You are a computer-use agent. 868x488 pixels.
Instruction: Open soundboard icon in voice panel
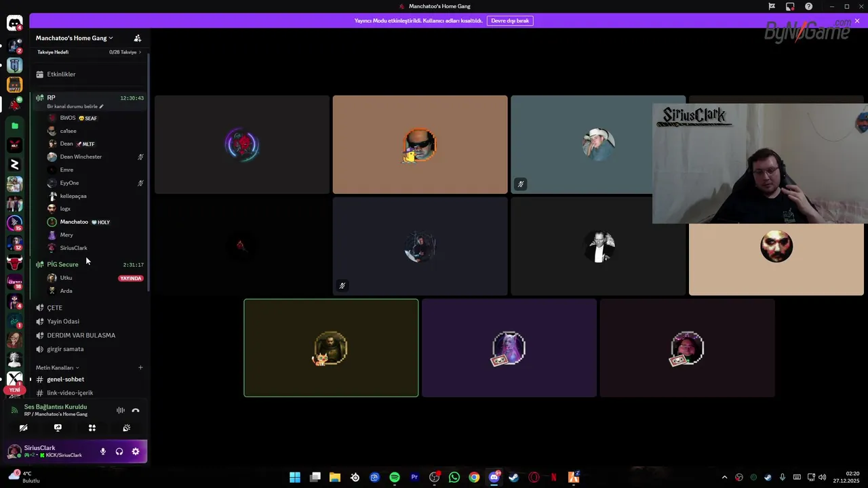pyautogui.click(x=126, y=428)
